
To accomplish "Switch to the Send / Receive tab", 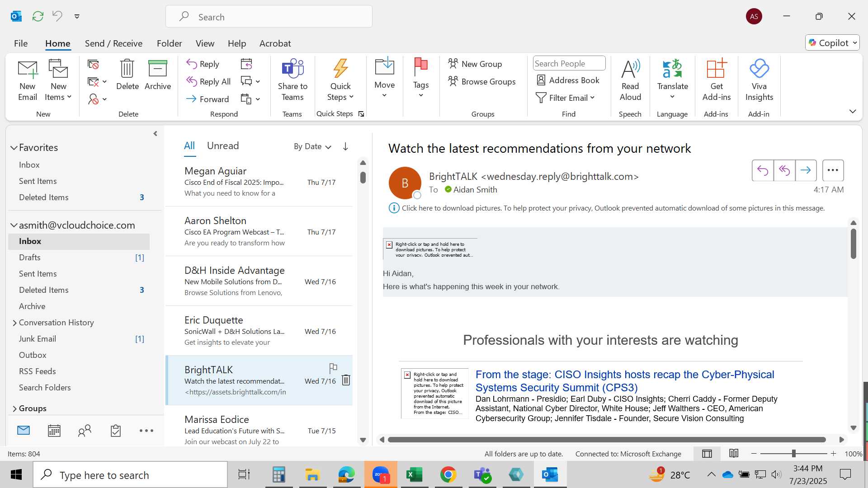I will (x=113, y=43).
